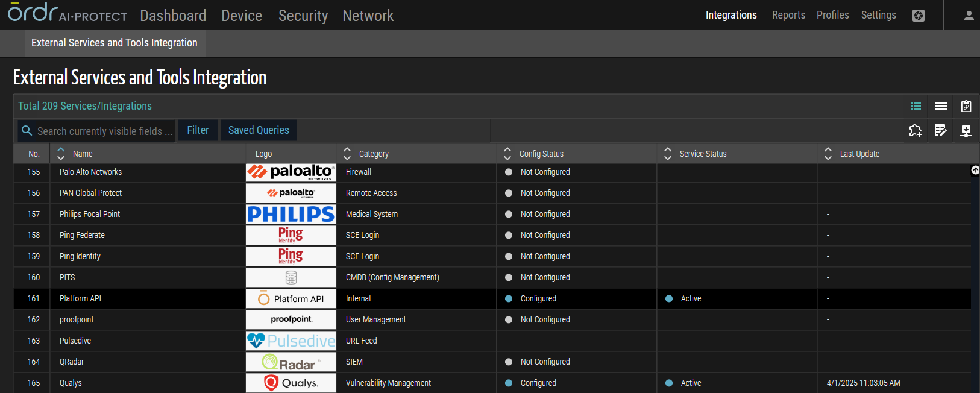980x393 pixels.
Task: Open the edit columns table icon
Action: [x=941, y=130]
